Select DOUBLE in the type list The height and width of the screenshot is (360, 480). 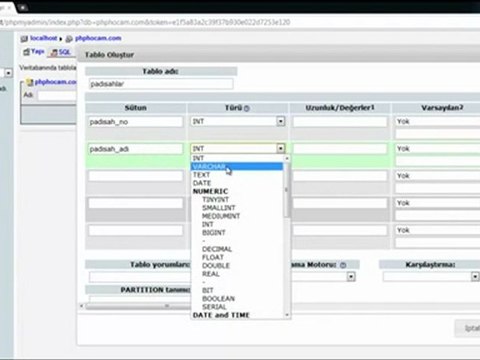pyautogui.click(x=216, y=266)
